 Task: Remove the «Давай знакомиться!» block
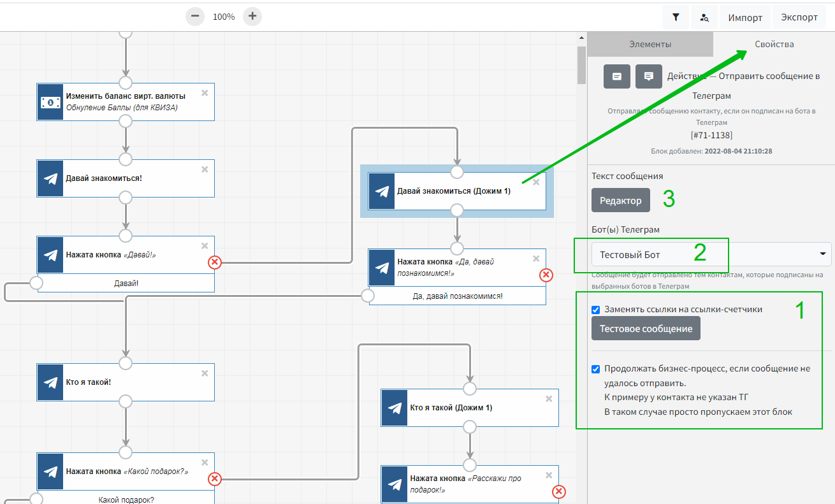pos(205,169)
